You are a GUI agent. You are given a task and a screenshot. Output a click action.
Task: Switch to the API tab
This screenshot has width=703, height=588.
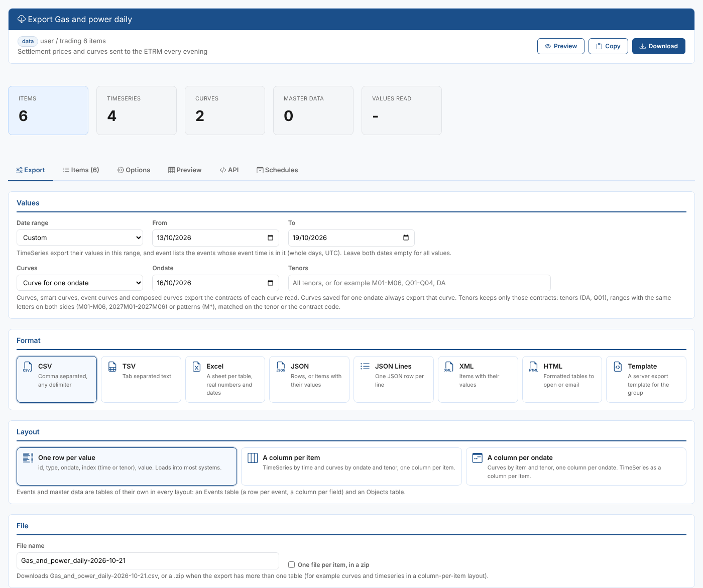click(x=229, y=170)
